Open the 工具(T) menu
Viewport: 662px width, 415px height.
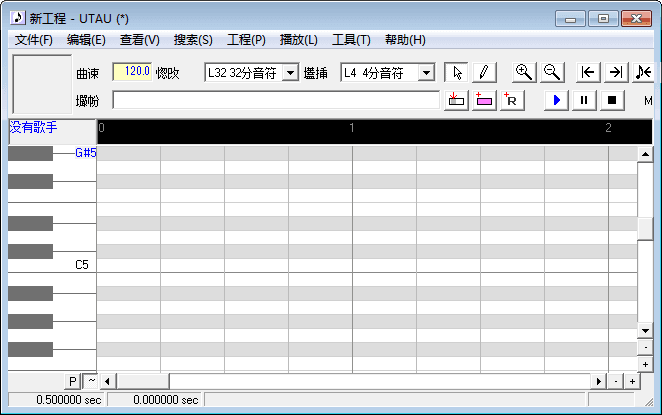pos(351,40)
